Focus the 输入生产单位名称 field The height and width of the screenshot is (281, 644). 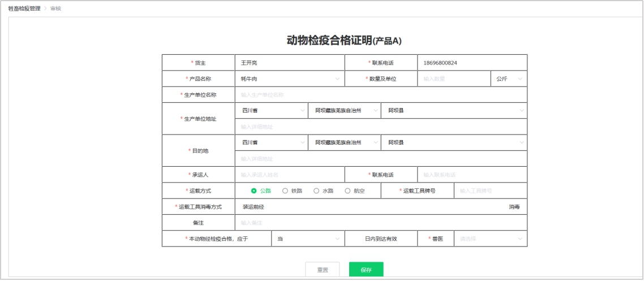click(x=381, y=95)
